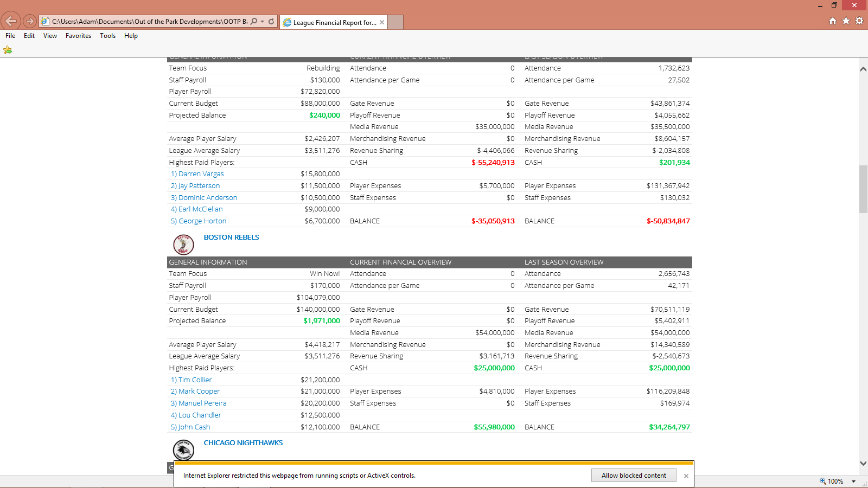Open the Tools gear icon
Image resolution: width=868 pixels, height=488 pixels.
click(859, 21)
